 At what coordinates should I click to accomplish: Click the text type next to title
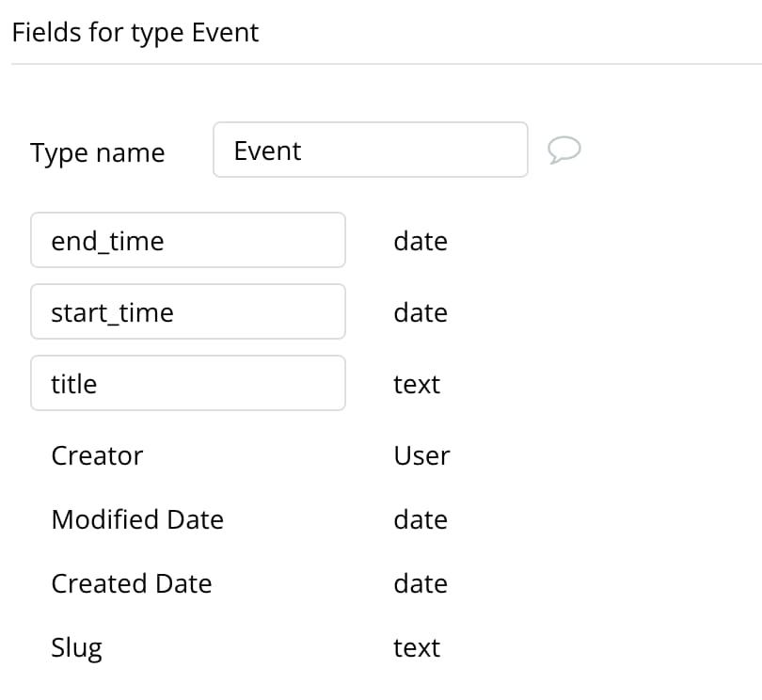coord(417,385)
